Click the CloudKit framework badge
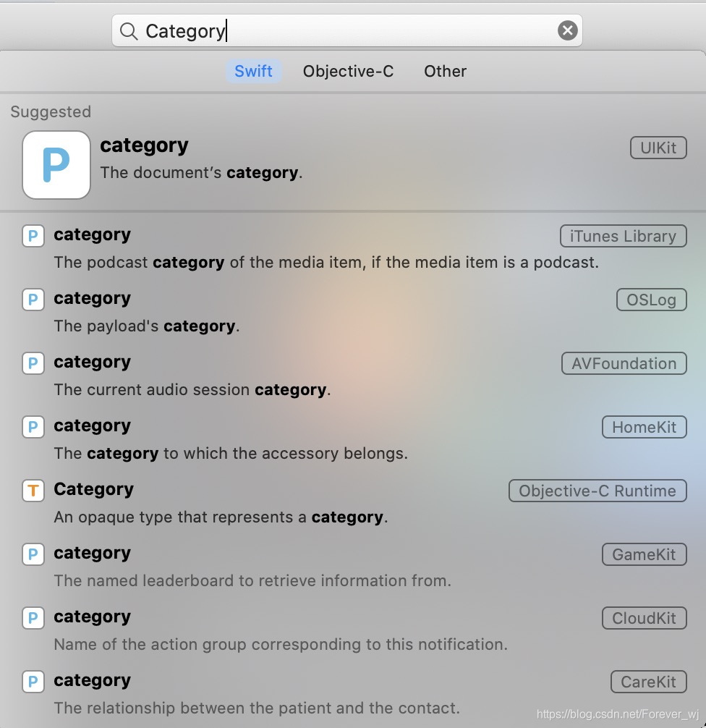This screenshot has height=728, width=706. click(645, 618)
